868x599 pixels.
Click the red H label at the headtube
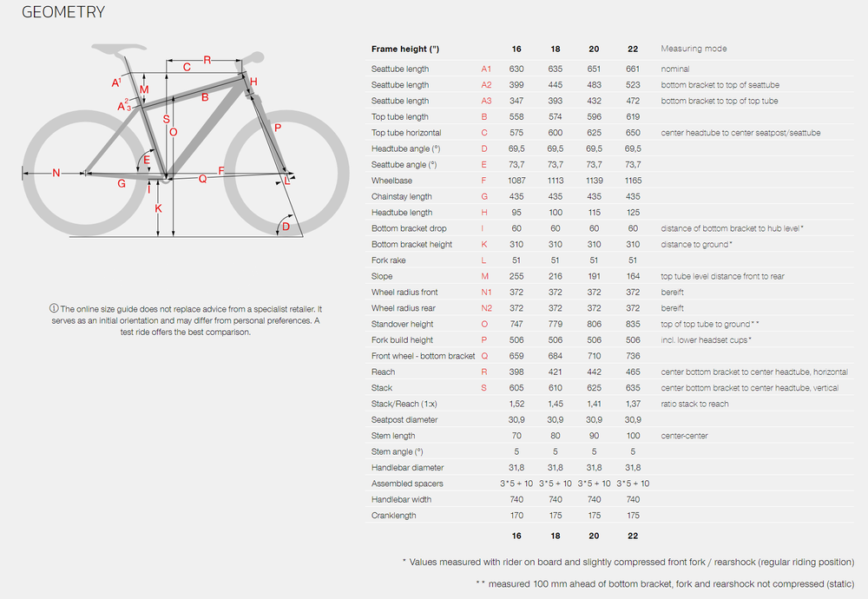pos(253,82)
